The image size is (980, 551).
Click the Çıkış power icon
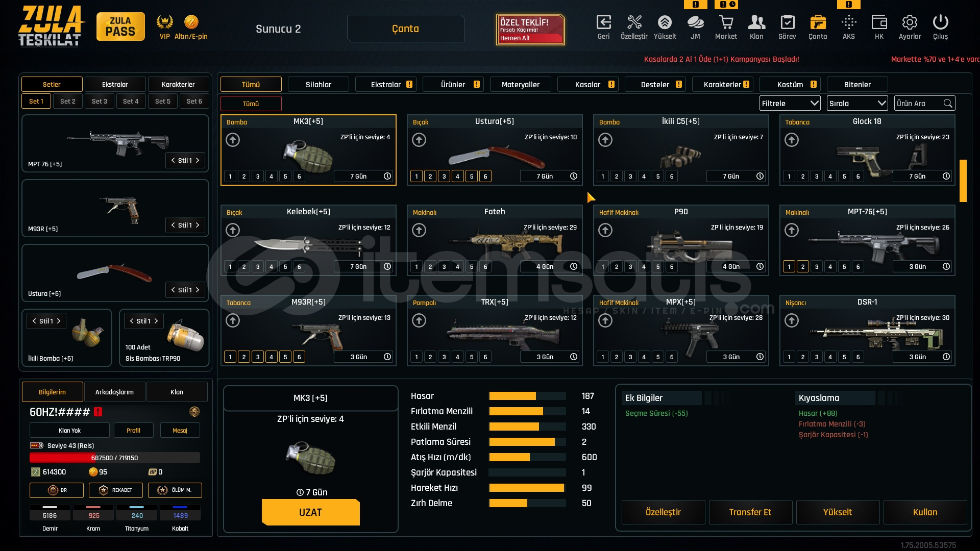(940, 22)
